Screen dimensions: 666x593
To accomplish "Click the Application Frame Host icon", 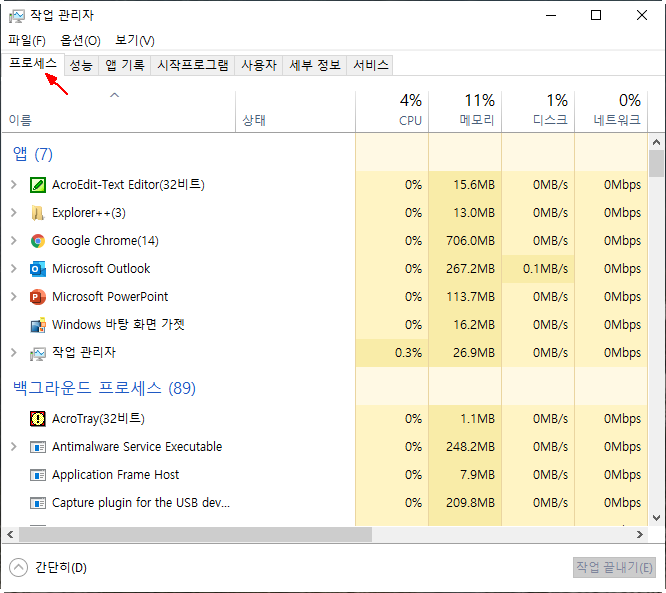I will tap(38, 475).
